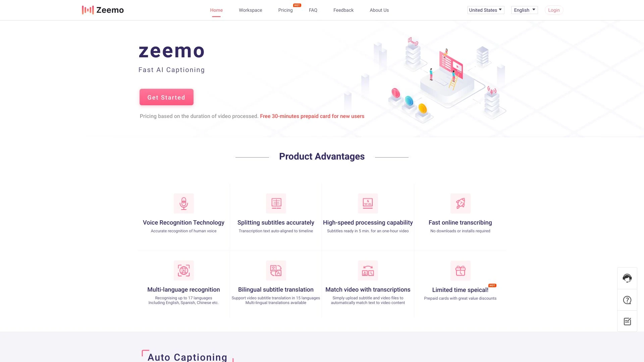
Task: Select the Pricing HOT tab
Action: point(285,10)
